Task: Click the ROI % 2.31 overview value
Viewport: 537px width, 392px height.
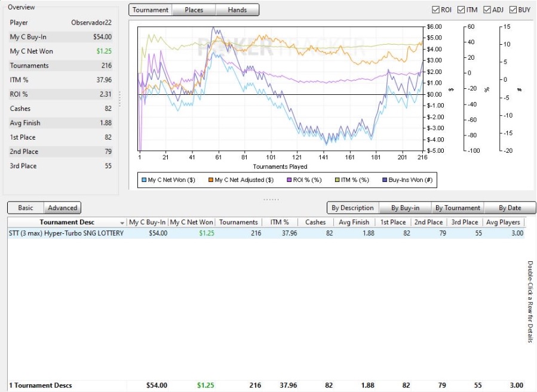Action: (x=106, y=94)
